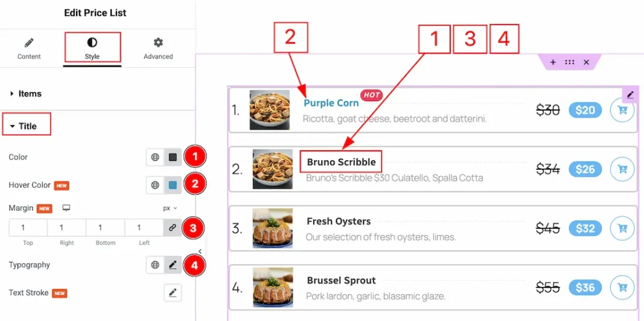Viewport: 644px width, 321px height.
Task: Click the edit widget pencil handle
Action: click(x=630, y=95)
